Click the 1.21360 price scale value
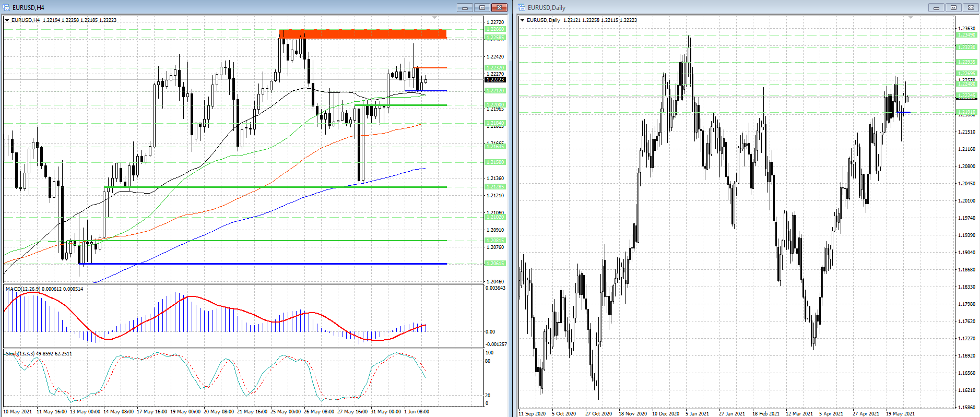 point(495,178)
